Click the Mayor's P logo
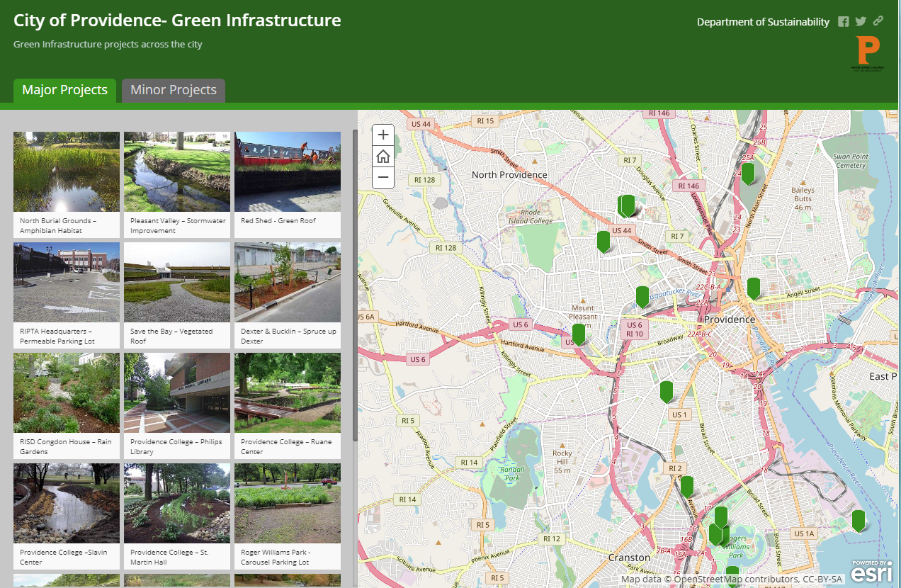This screenshot has width=901, height=588. (868, 50)
